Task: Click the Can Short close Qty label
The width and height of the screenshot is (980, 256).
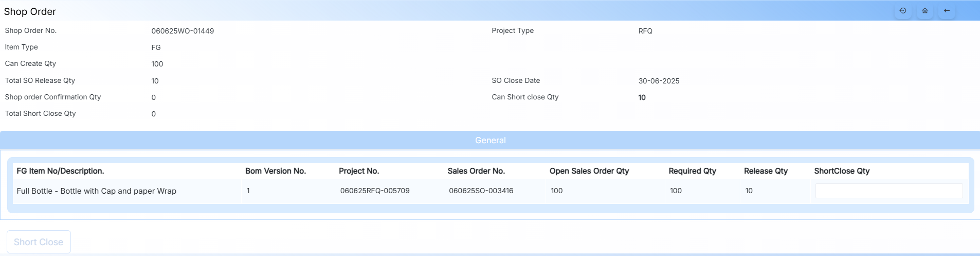Action: pos(525,97)
